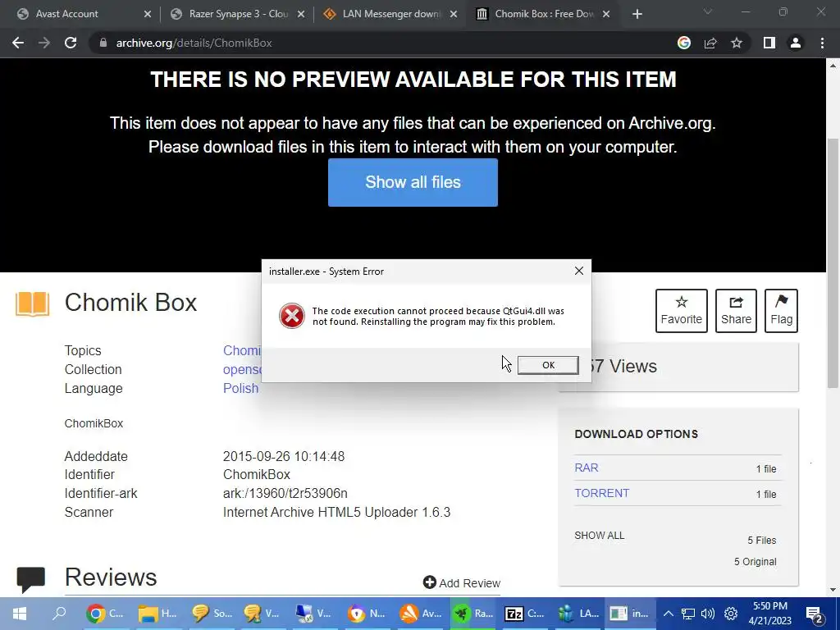
Task: Open taskbar search
Action: tap(59, 614)
